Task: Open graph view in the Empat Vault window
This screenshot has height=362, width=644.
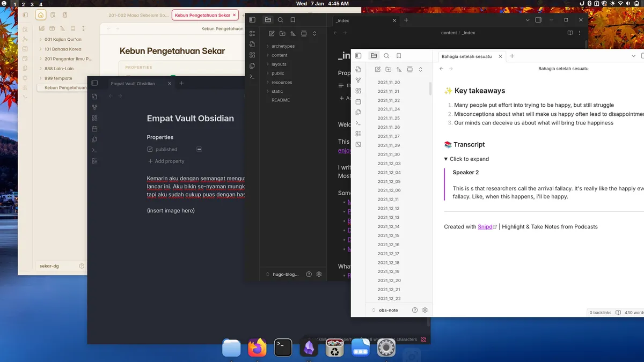Action: click(94, 107)
